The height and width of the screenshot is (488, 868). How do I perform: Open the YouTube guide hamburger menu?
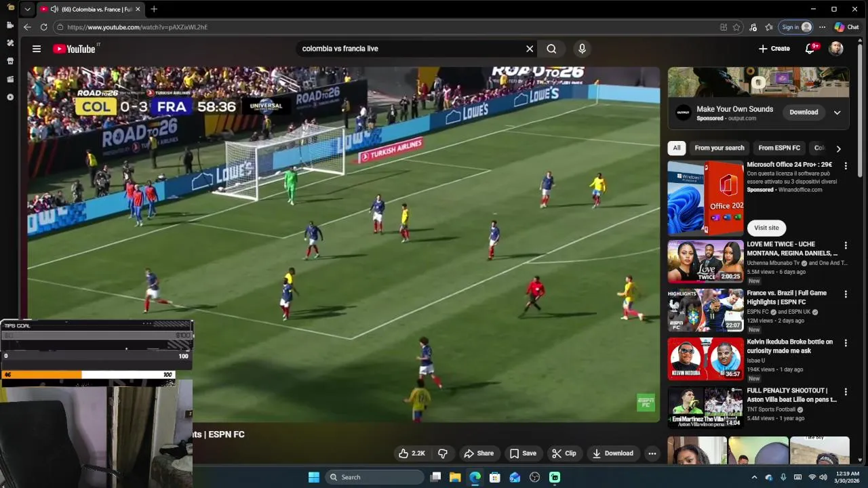[x=37, y=49]
